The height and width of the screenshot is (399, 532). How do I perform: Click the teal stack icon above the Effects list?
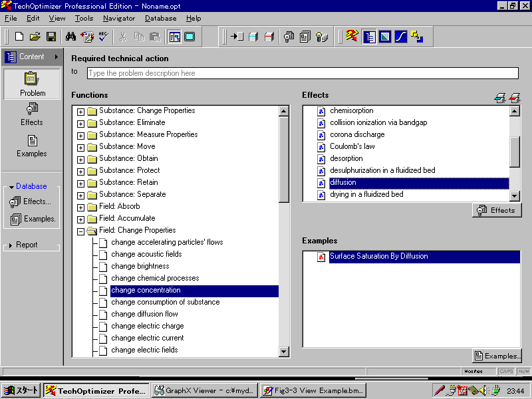[x=500, y=98]
